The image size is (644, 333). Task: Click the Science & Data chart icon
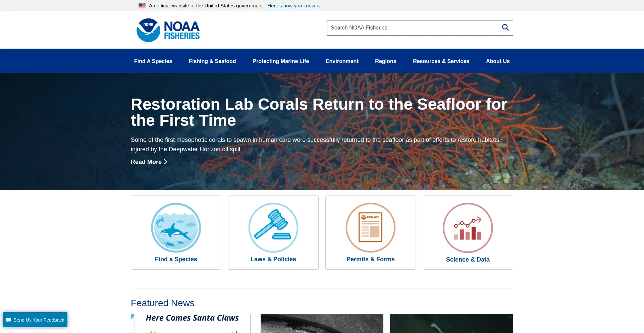point(468,228)
